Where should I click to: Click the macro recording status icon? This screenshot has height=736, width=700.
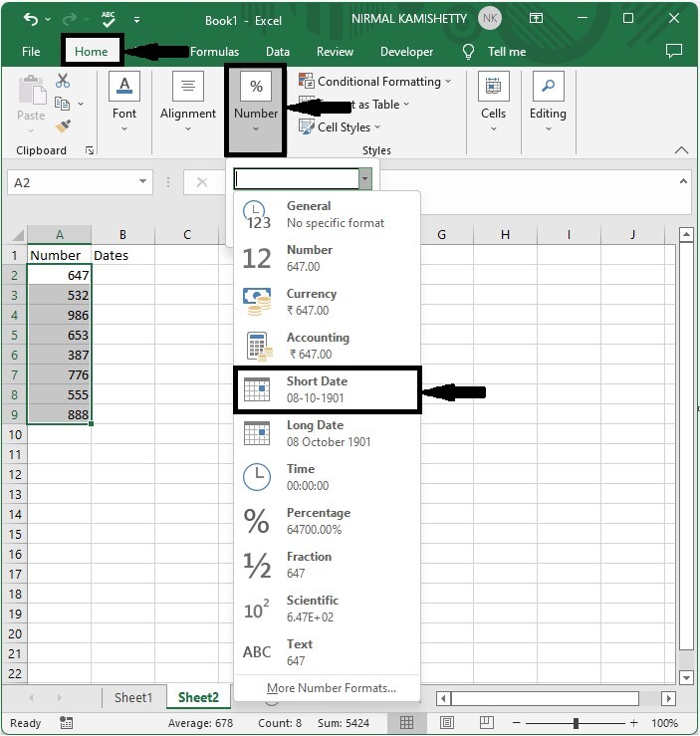coord(66,723)
